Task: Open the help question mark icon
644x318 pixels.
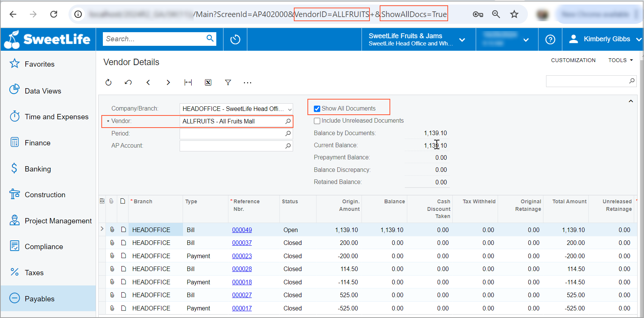Action: click(x=550, y=39)
